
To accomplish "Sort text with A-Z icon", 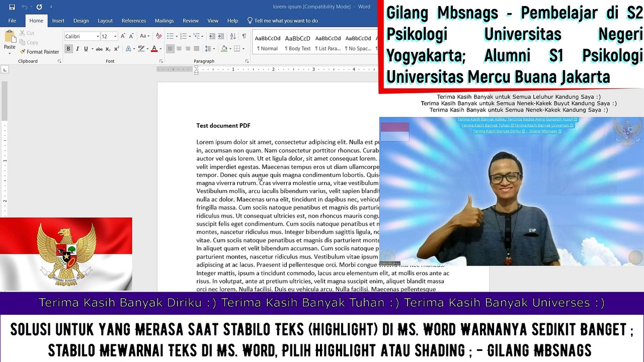I will 233,36.
